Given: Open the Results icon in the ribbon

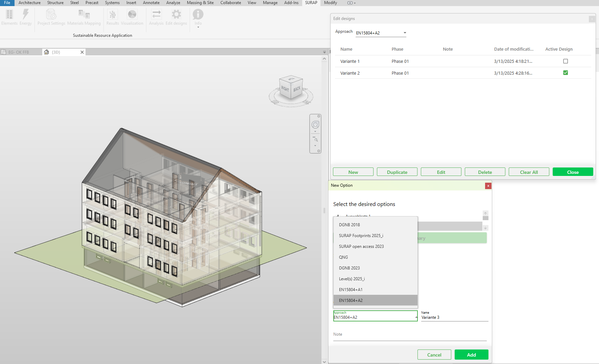Looking at the screenshot, I should (x=113, y=17).
